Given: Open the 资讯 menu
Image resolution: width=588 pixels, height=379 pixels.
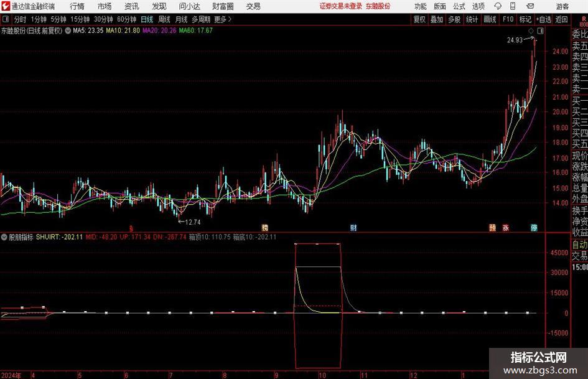Looking at the screenshot, I should point(132,6).
